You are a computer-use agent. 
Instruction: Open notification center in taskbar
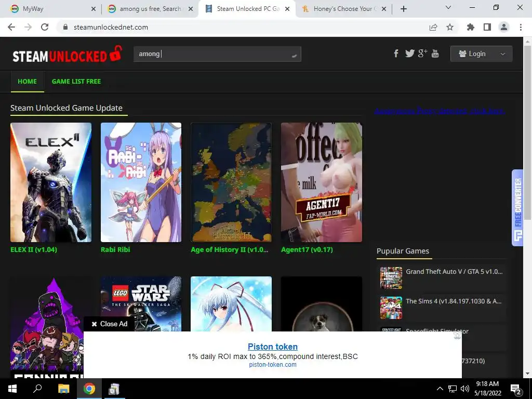(x=516, y=389)
